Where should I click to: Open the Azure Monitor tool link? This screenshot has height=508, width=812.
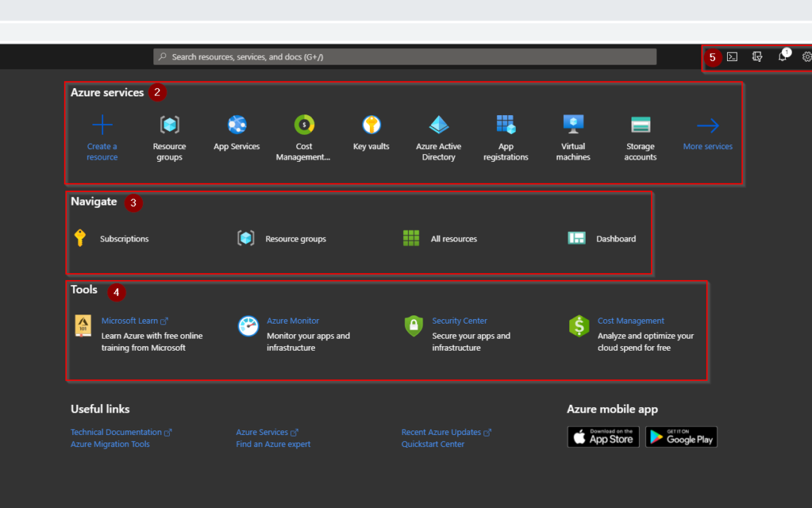(x=292, y=321)
